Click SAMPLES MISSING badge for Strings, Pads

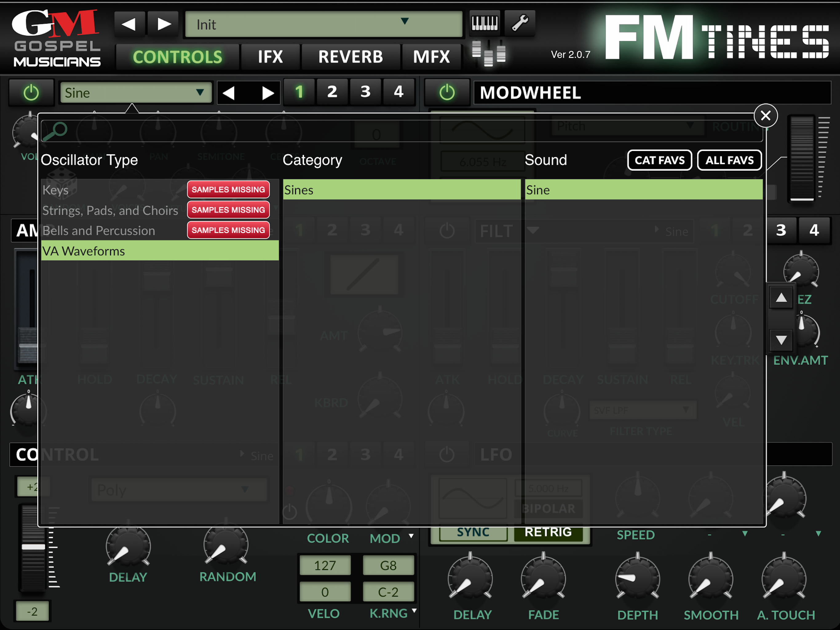[228, 209]
